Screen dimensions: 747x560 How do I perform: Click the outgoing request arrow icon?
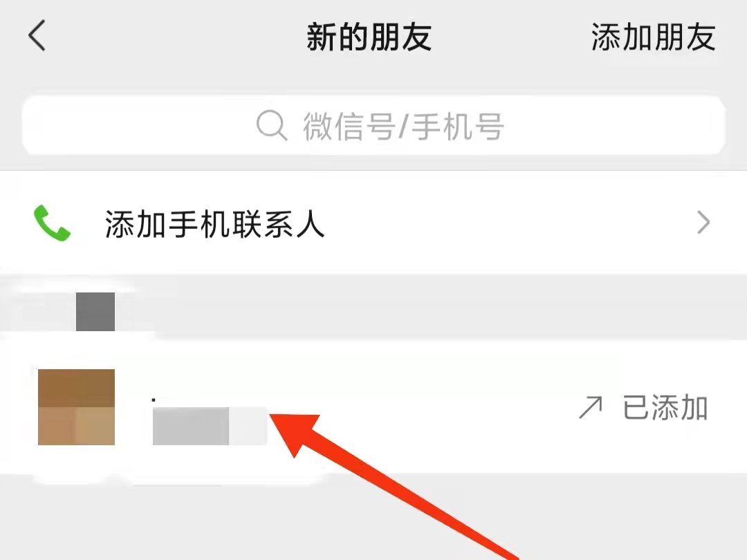(x=590, y=408)
